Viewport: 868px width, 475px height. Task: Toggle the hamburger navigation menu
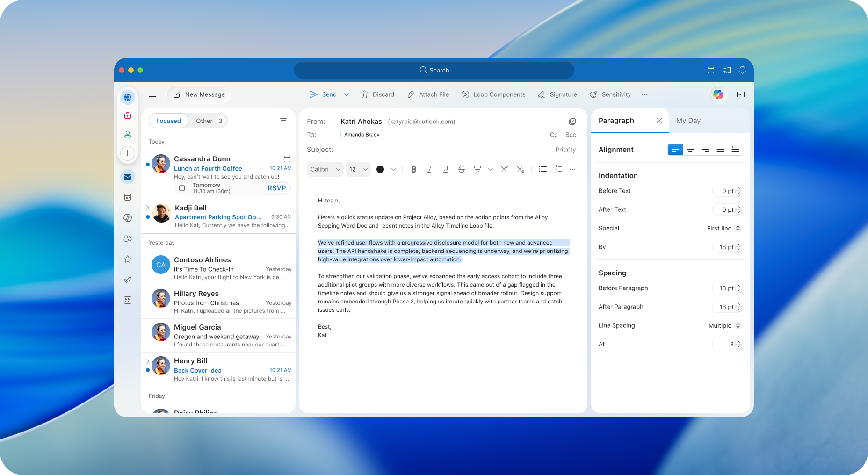tap(152, 94)
